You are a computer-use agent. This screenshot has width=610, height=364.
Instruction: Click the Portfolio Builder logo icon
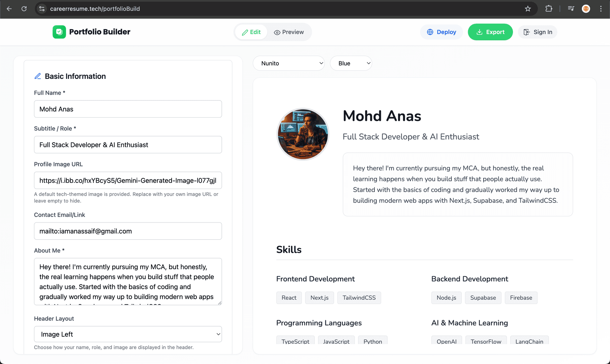click(x=59, y=32)
